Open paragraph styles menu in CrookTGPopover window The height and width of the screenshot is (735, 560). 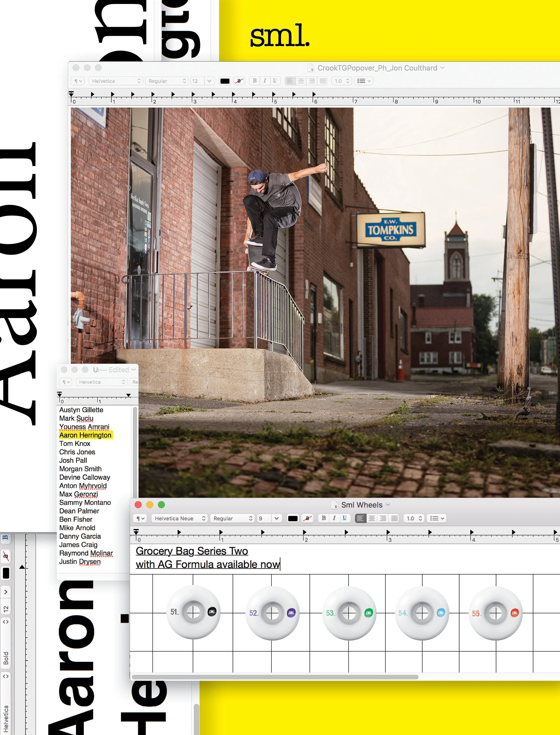tap(78, 81)
